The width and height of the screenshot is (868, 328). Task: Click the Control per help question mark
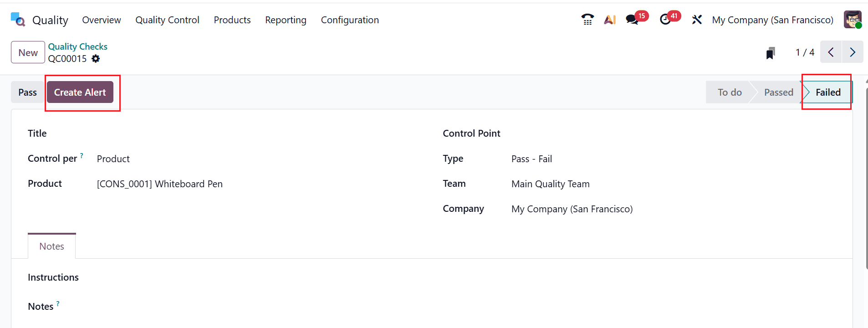coord(82,155)
